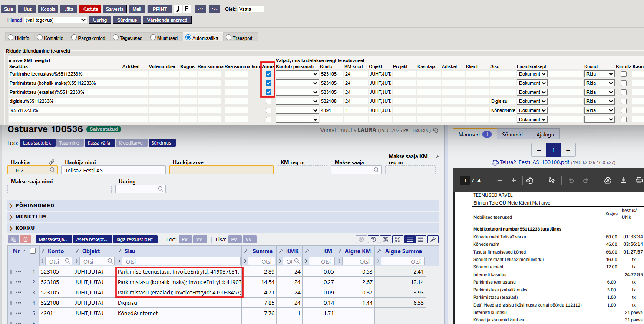Click the Värskenda andmed button
Image resolution: width=644 pixels, height=324 pixels.
tap(167, 20)
